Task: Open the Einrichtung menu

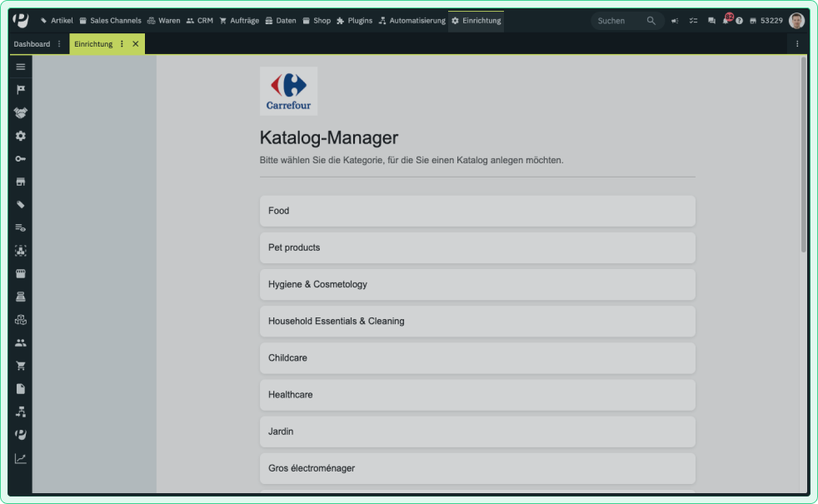Action: coord(476,21)
